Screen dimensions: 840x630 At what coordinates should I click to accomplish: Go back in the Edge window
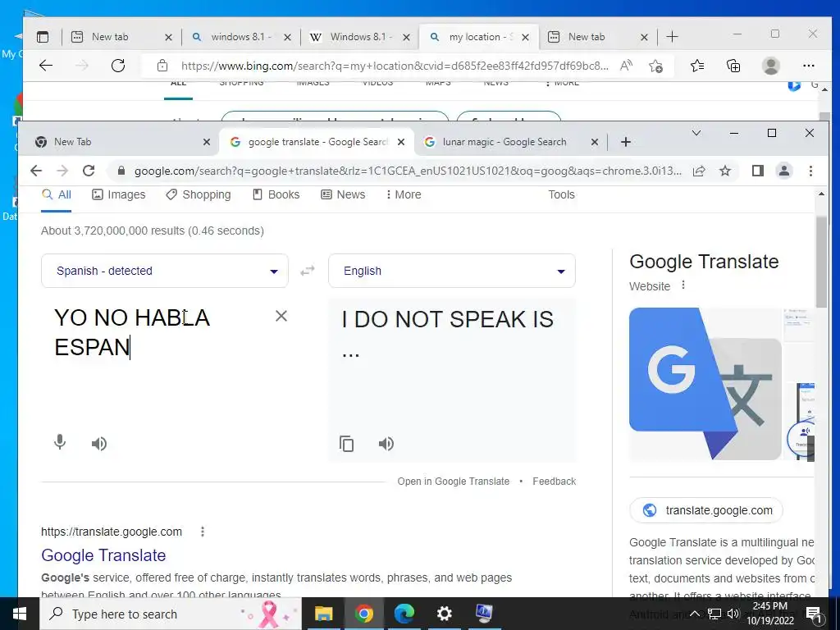(x=46, y=66)
